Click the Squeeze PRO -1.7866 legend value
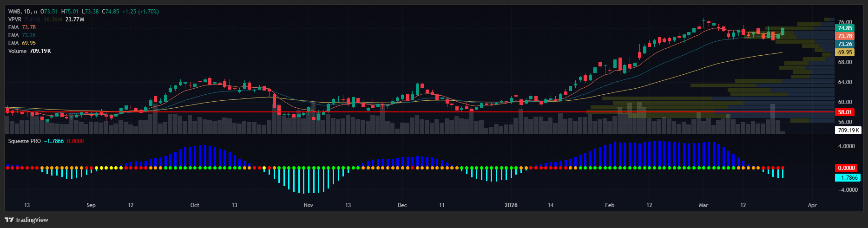The width and height of the screenshot is (868, 228). pyautogui.click(x=54, y=141)
